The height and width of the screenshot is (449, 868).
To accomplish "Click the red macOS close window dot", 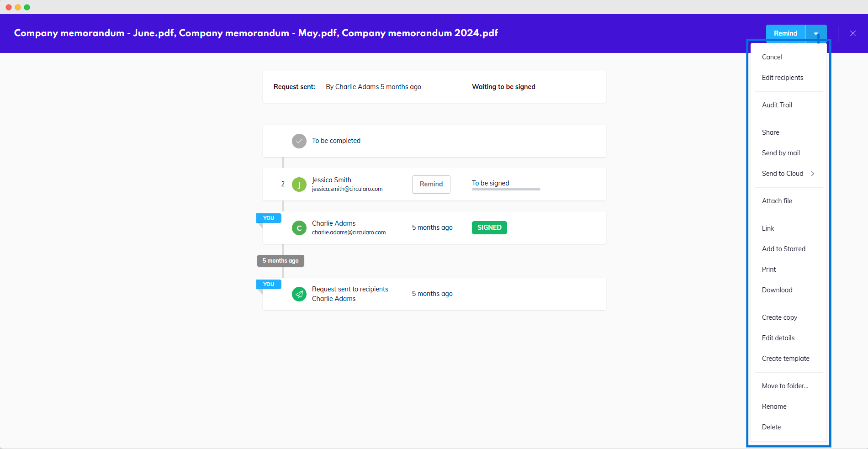I will pyautogui.click(x=9, y=7).
